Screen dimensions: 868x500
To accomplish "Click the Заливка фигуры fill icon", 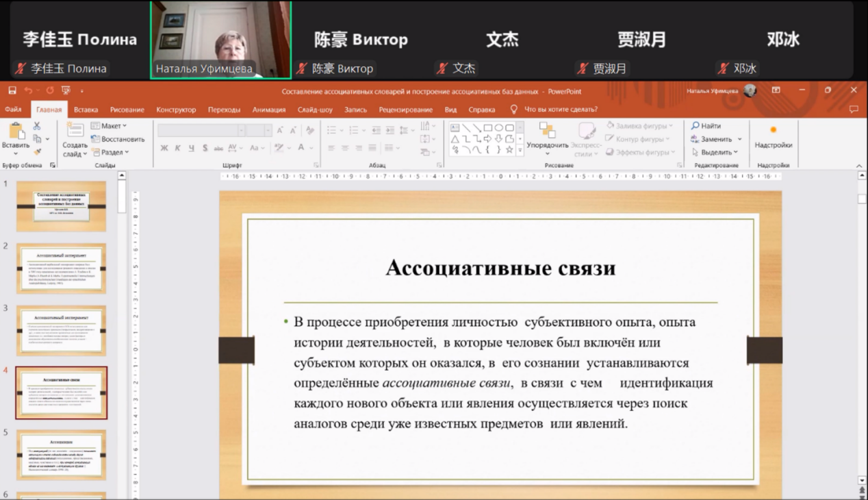I will [609, 126].
